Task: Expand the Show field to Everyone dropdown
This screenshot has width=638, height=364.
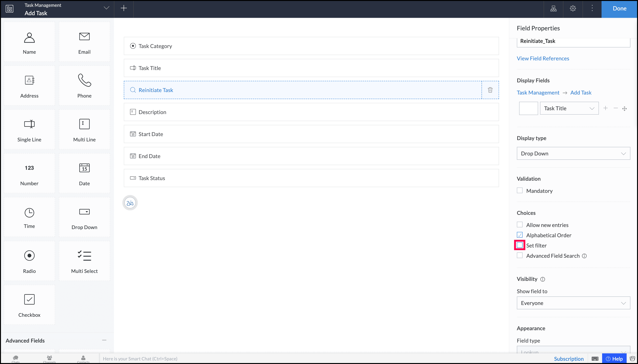Action: (573, 303)
